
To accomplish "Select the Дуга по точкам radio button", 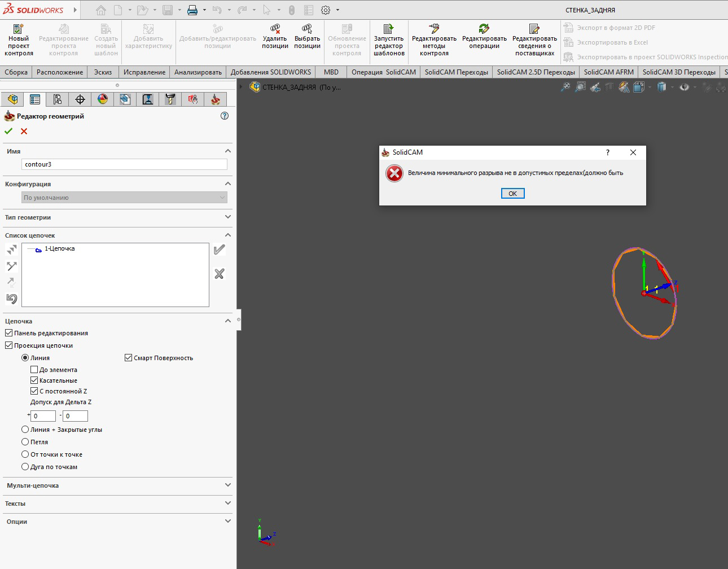I will point(25,467).
